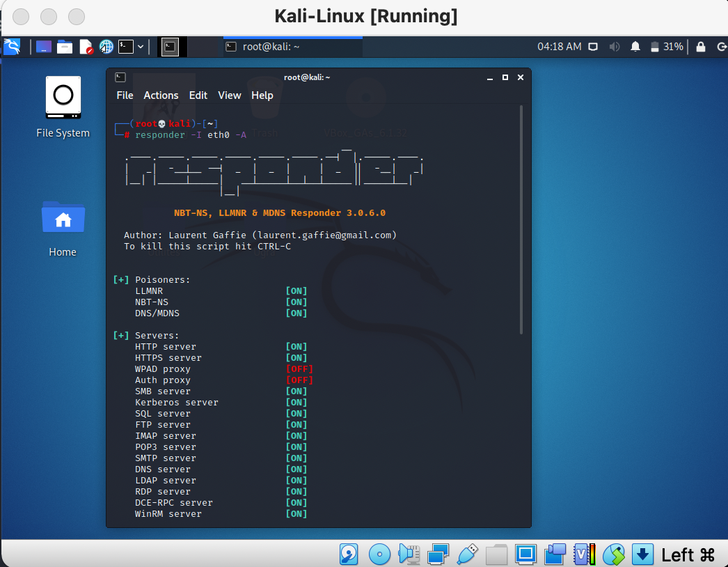
Task: Click the terminal window title icon
Action: [x=120, y=77]
